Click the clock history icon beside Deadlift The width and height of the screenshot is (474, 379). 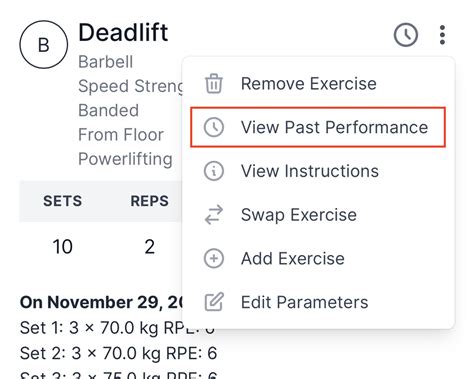point(406,35)
